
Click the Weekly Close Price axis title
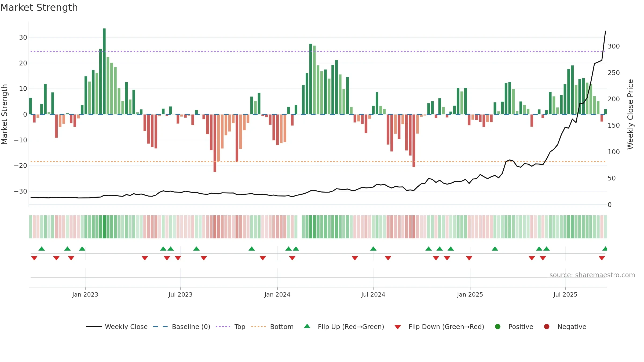(x=630, y=114)
